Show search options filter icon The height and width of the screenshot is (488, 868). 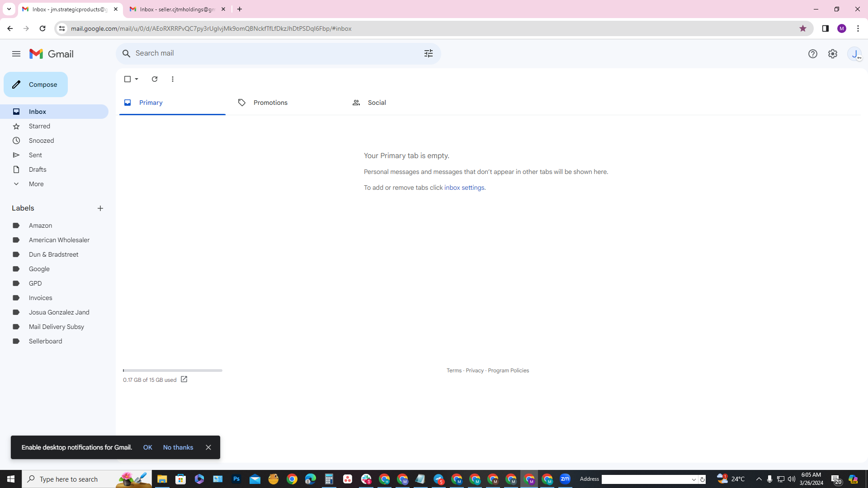tap(429, 53)
